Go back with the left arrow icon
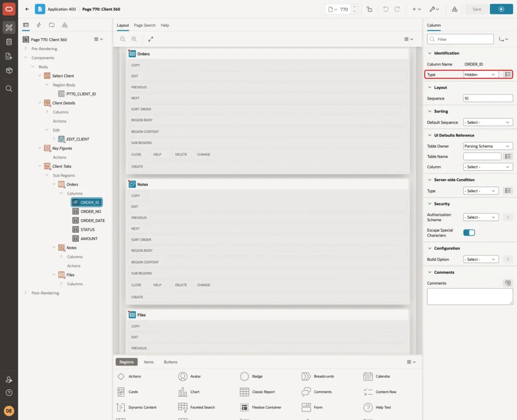Screen dimensions: 517x420 [27, 9]
